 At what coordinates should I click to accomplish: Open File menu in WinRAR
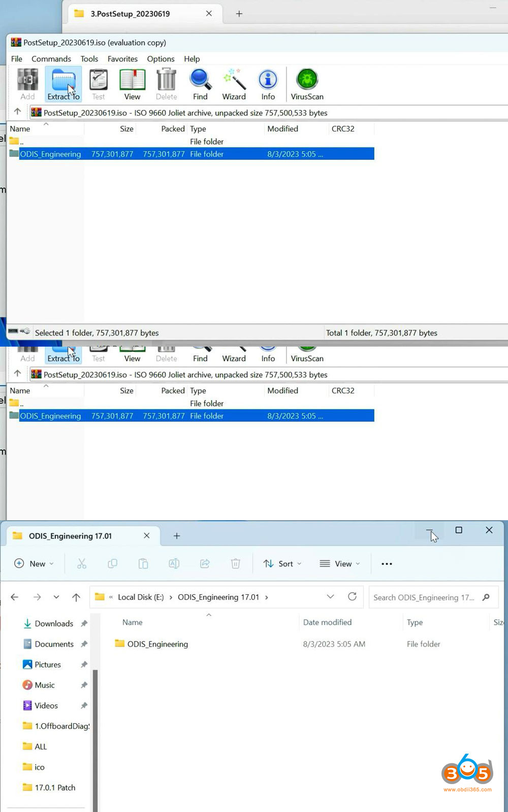pos(17,59)
